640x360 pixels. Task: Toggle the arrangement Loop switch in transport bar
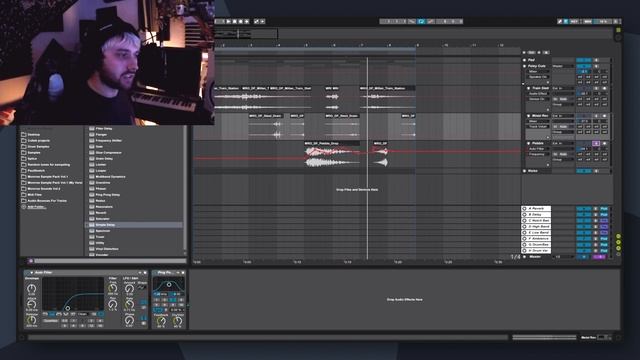(x=421, y=21)
